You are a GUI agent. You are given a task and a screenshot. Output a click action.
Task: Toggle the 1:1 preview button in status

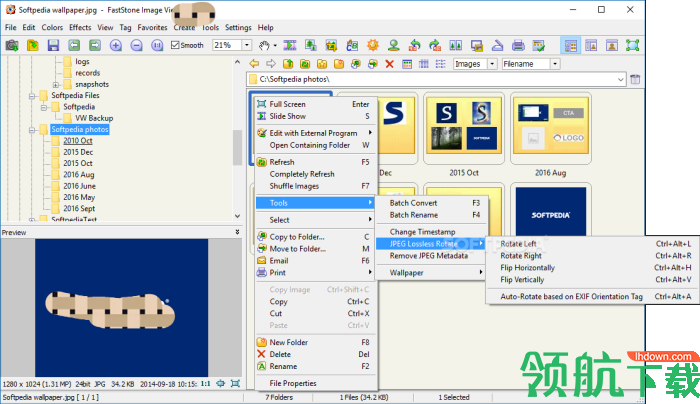(x=205, y=383)
